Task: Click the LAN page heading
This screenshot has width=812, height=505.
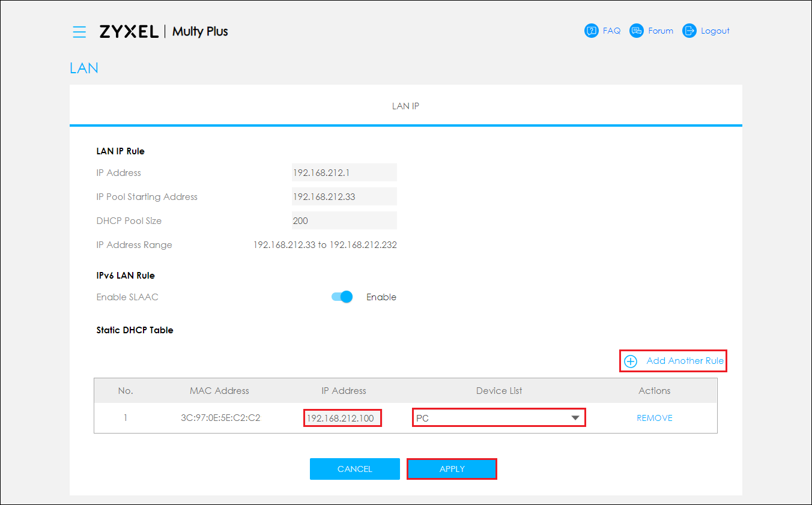Action: (x=84, y=68)
